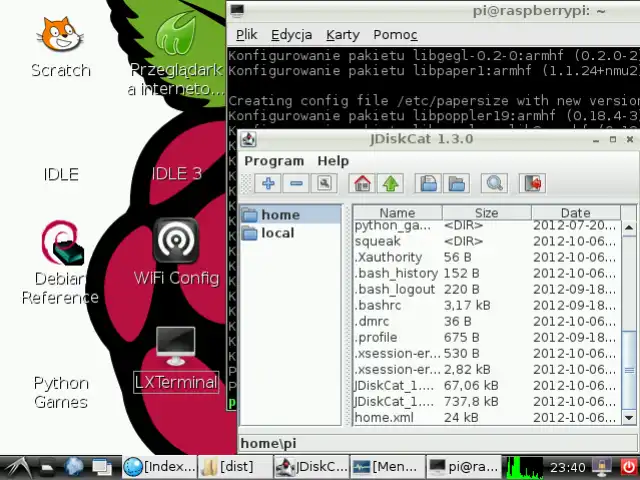Viewport: 640px width, 480px height.
Task: Open IDLE 3 desktop shortcut
Action: pyautogui.click(x=176, y=174)
